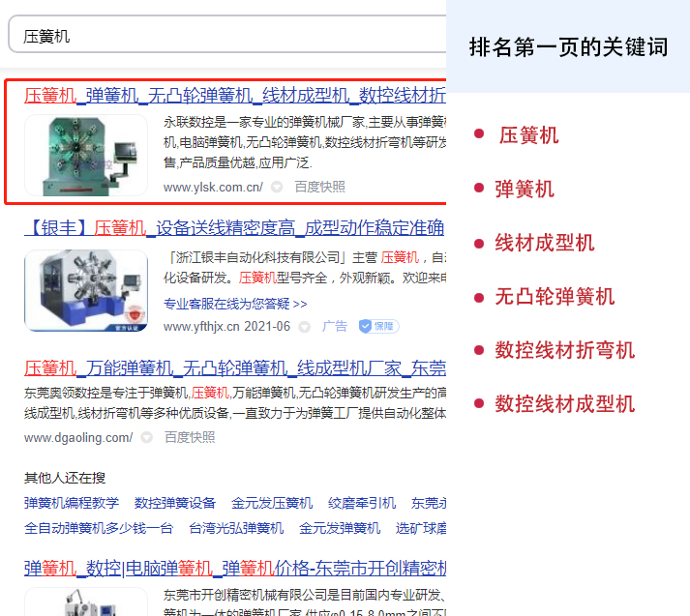The width and height of the screenshot is (690, 616).
Task: Expand the dropdown arrow beside www.dgaoling.com
Action: [146, 437]
